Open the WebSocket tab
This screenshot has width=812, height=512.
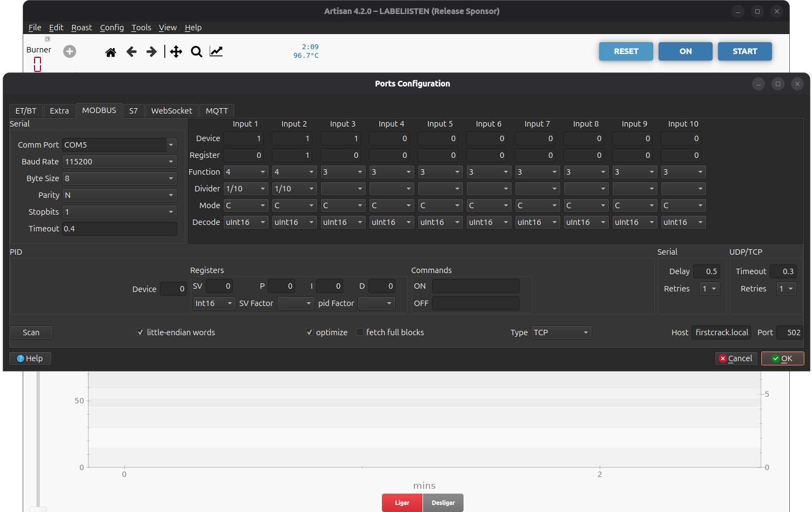click(x=172, y=110)
